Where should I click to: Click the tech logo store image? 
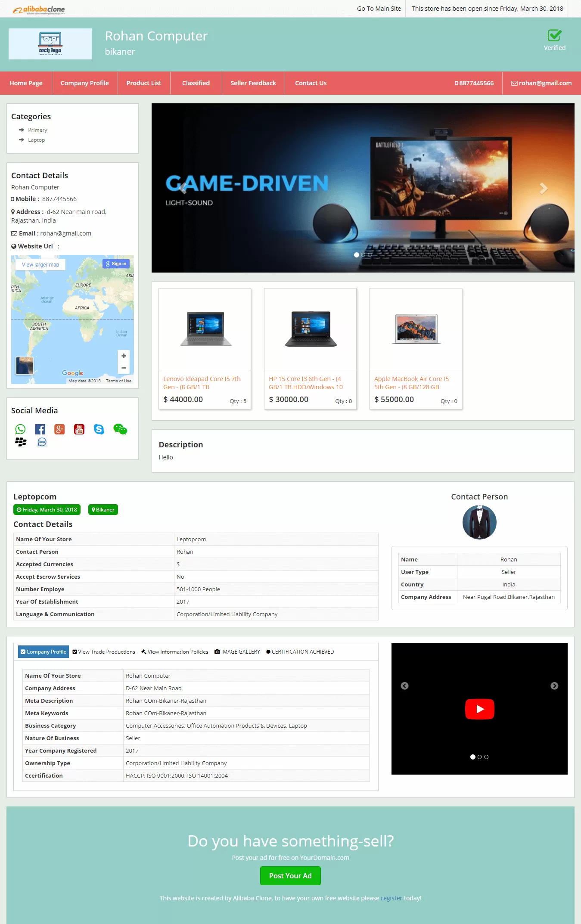click(x=50, y=44)
